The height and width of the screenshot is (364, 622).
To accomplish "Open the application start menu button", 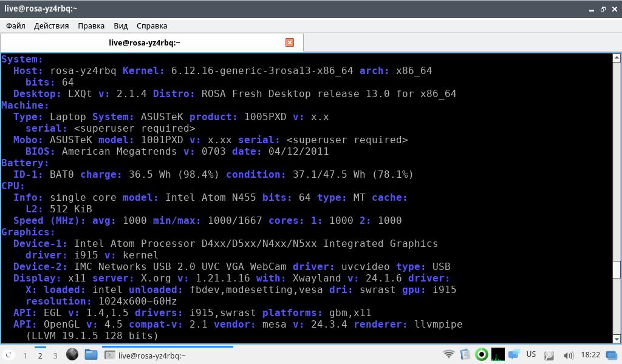I will click(x=8, y=356).
